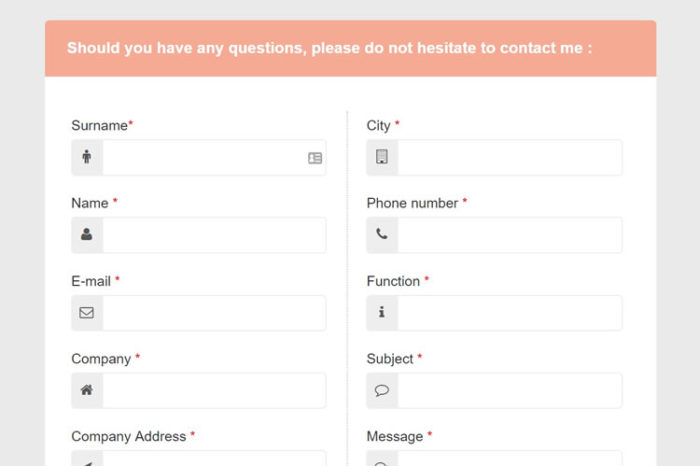Click the Message field label
700x466 pixels.
point(395,437)
